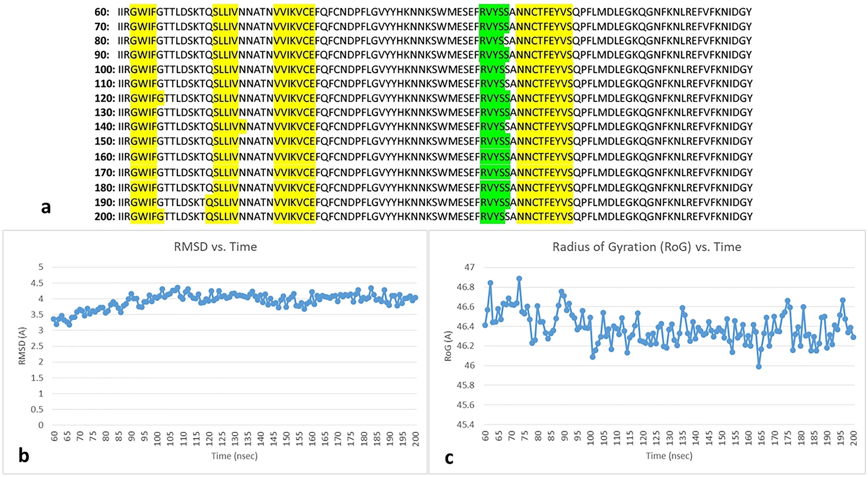Click panel label "c" in the RoG chart
The image size is (868, 477).
[449, 458]
